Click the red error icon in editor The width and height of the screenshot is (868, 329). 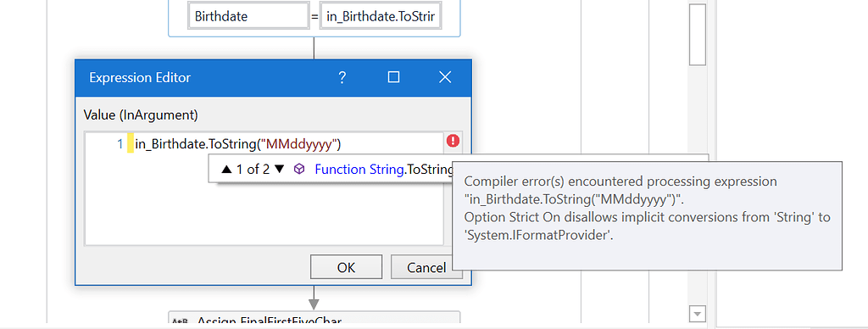pos(453,141)
